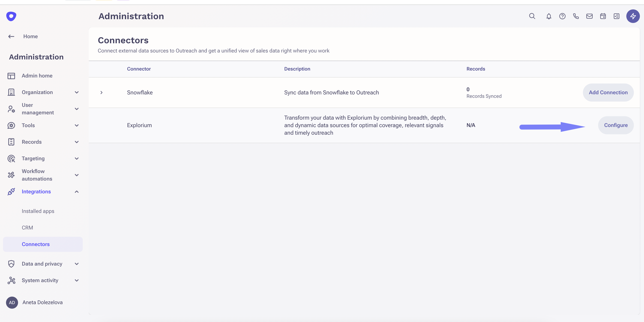The width and height of the screenshot is (644, 322).
Task: Open Aneta Dolezelova user profile
Action: tap(42, 302)
